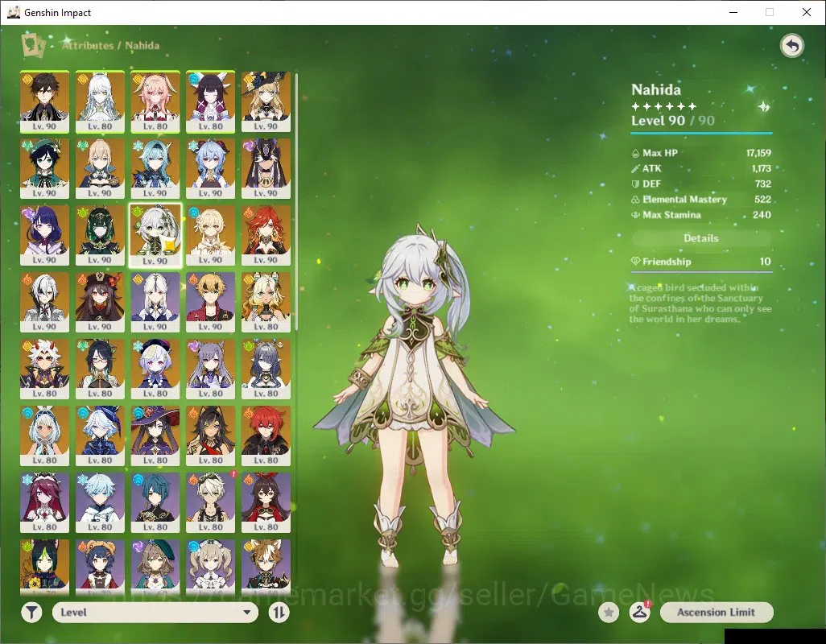Select the highlighted Nahida portrait
The height and width of the screenshot is (644, 826).
(x=155, y=235)
